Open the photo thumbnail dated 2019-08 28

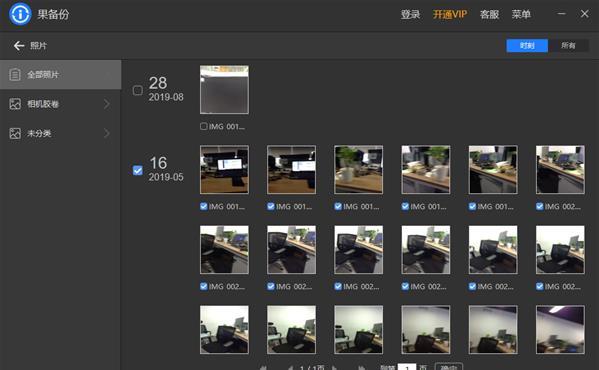click(224, 90)
